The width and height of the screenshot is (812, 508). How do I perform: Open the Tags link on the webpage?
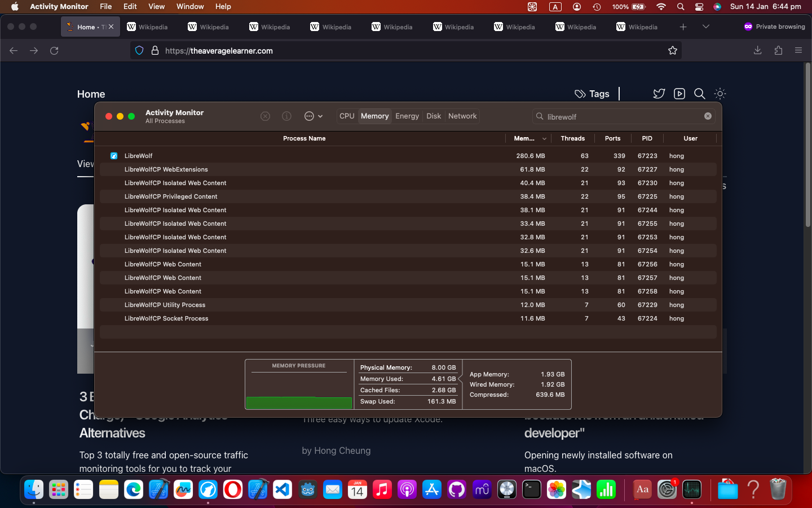pyautogui.click(x=592, y=94)
